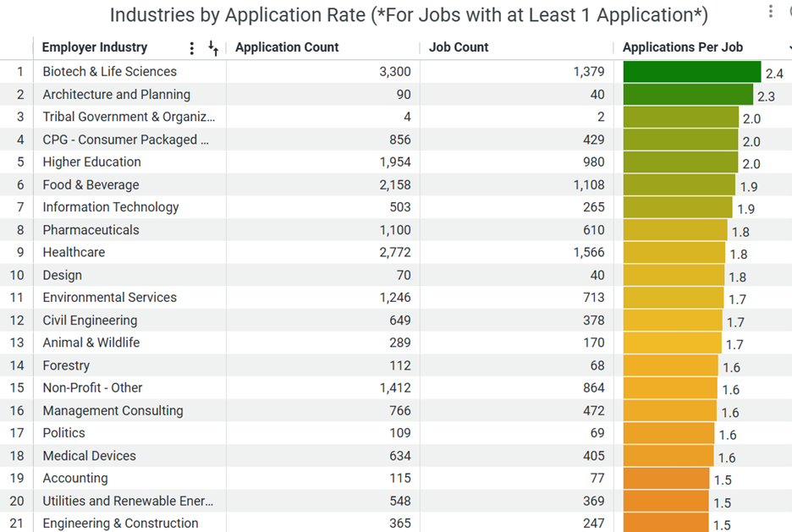The width and height of the screenshot is (792, 532).
Task: Sort by the Job Count column header
Action: click(459, 48)
